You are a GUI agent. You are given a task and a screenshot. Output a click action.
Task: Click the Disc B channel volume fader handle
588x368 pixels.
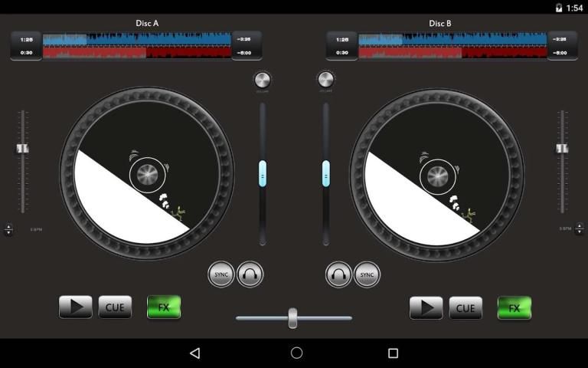pos(326,174)
